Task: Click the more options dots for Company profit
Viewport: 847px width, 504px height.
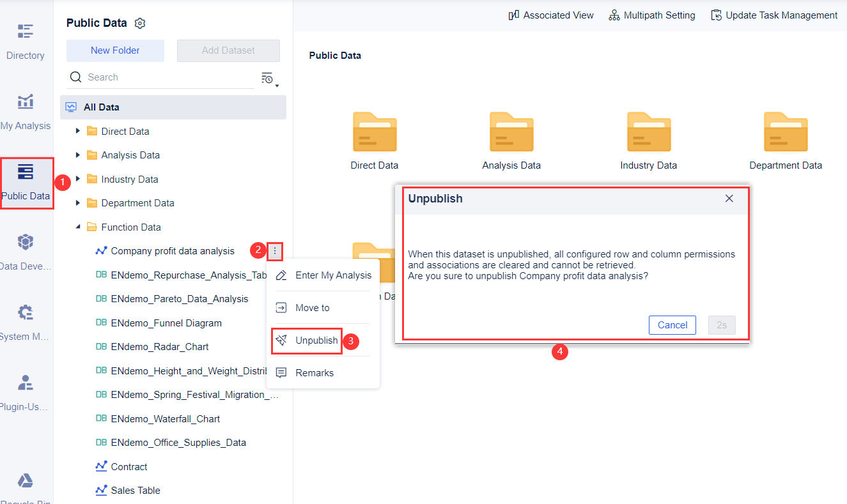Action: [x=274, y=250]
